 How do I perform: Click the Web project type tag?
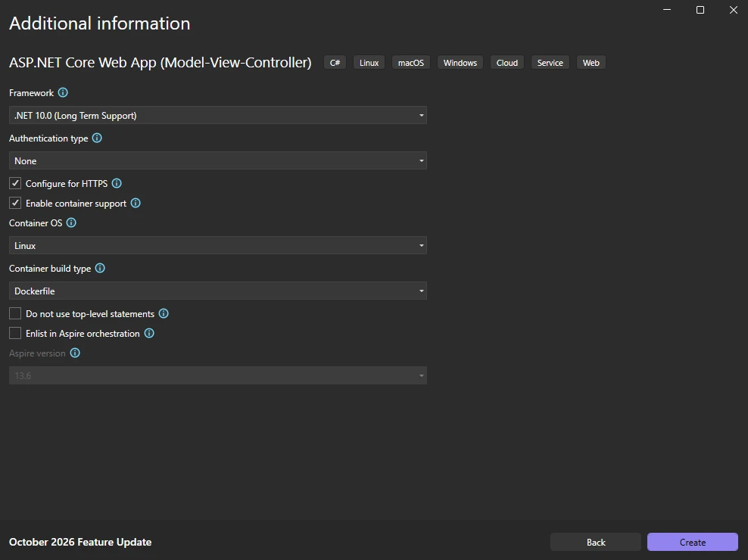point(591,63)
